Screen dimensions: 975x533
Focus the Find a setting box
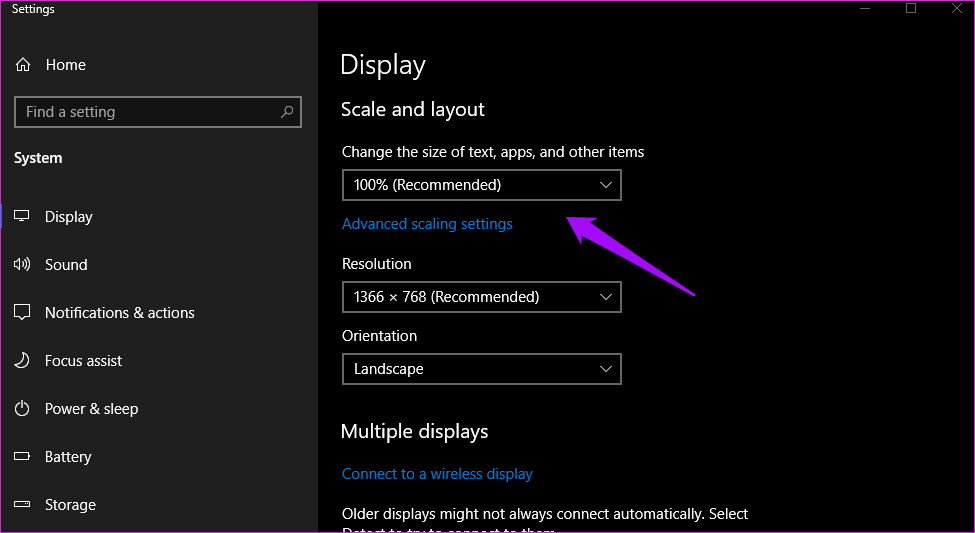coord(158,112)
